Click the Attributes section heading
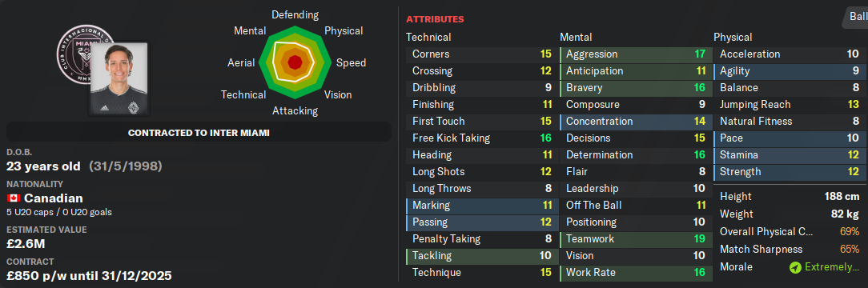The width and height of the screenshot is (868, 288). pyautogui.click(x=435, y=19)
